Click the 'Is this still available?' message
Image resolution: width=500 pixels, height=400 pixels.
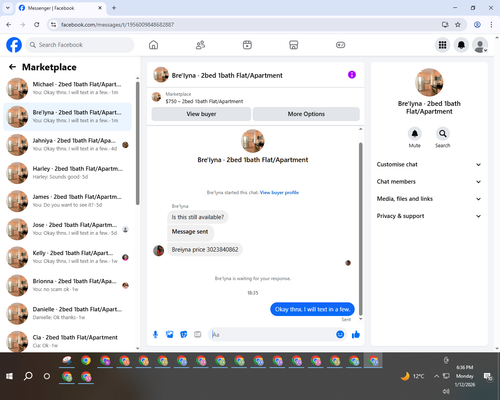click(198, 217)
